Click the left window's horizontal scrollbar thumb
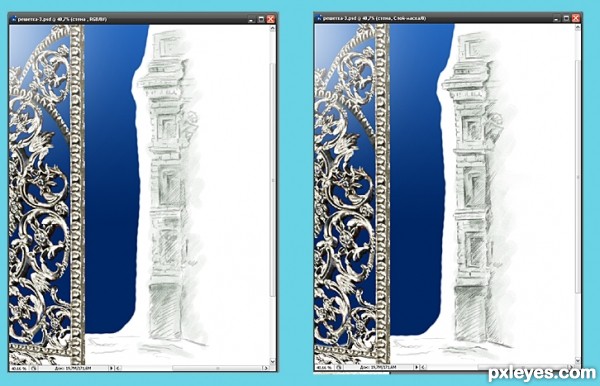Viewport: 600px width, 386px height. (x=218, y=368)
